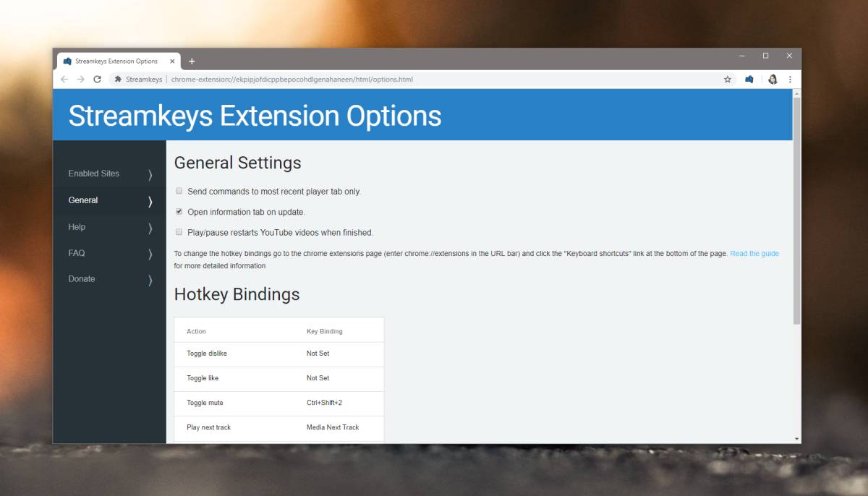Maximize the Chrome window
This screenshot has height=496, width=868.
coord(765,56)
